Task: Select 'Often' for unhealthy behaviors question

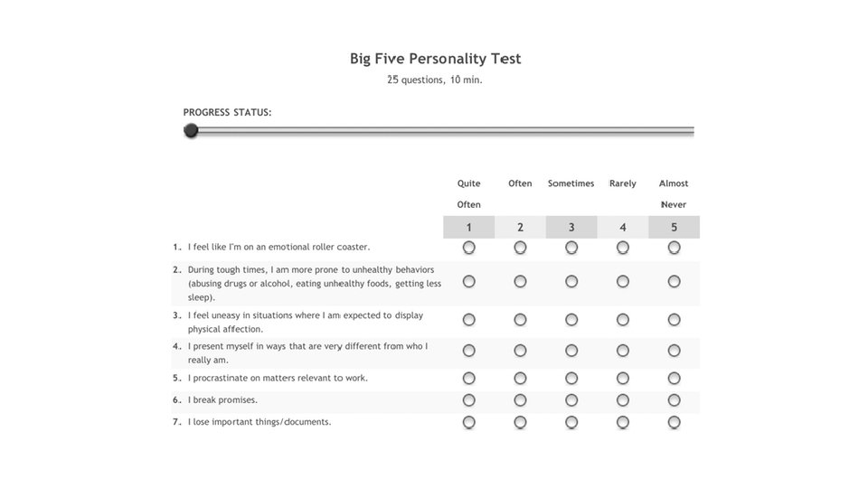Action: coord(520,282)
